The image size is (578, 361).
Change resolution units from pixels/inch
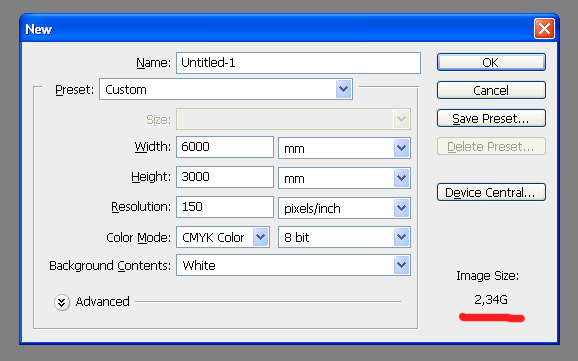[344, 208]
